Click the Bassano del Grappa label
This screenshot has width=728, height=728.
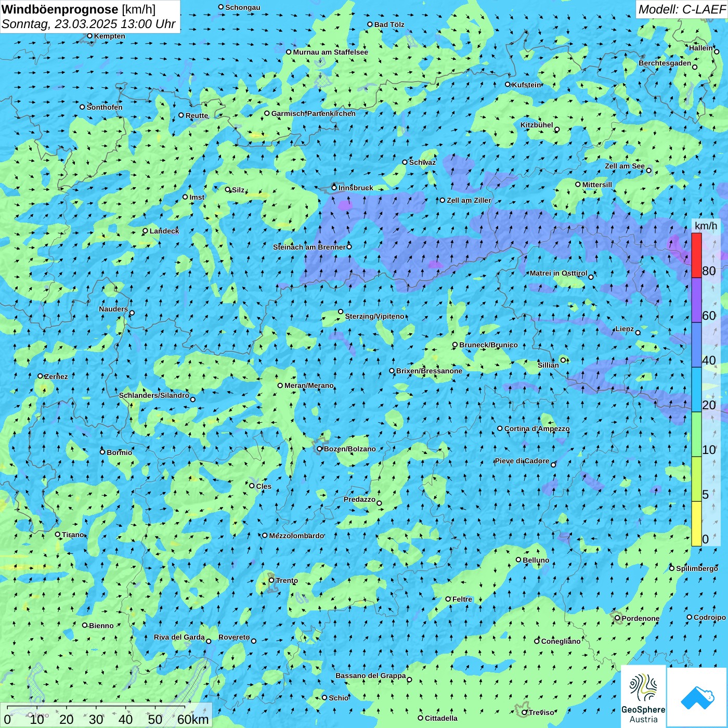(371, 675)
